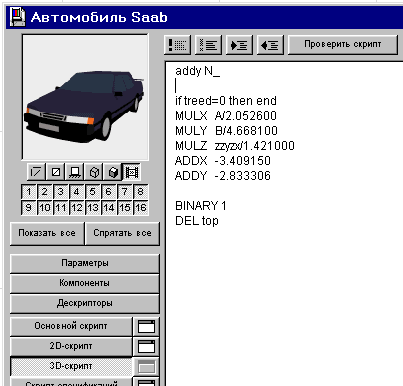Viewport: 403px width, 386px height.
Task: Toggle fragment layer 7
Action: tap(125, 192)
